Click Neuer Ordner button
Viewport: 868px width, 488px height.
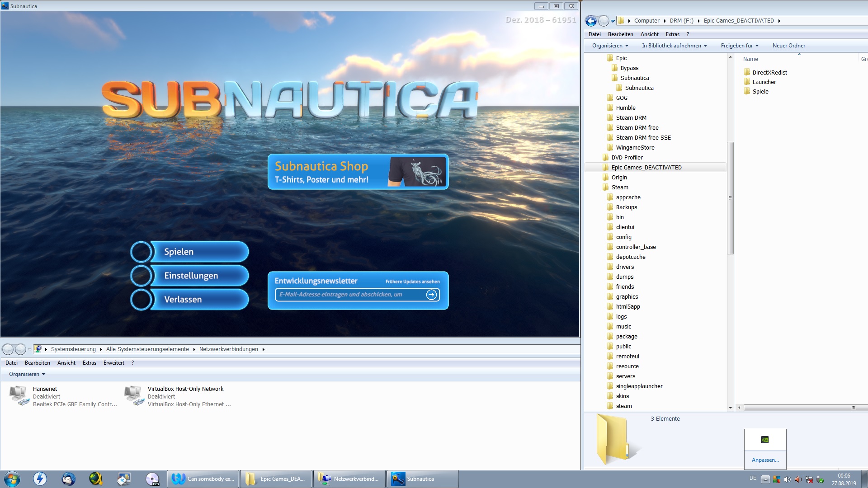pos(788,46)
